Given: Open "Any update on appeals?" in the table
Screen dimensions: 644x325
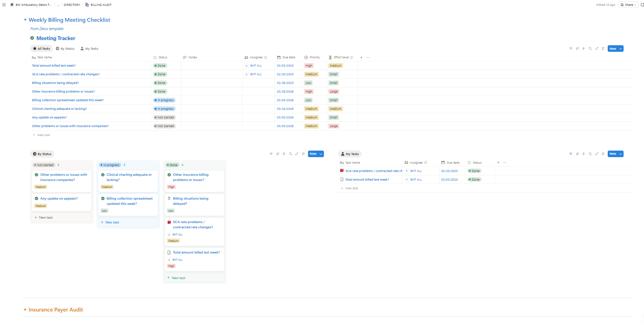Looking at the screenshot, I should [x=49, y=117].
